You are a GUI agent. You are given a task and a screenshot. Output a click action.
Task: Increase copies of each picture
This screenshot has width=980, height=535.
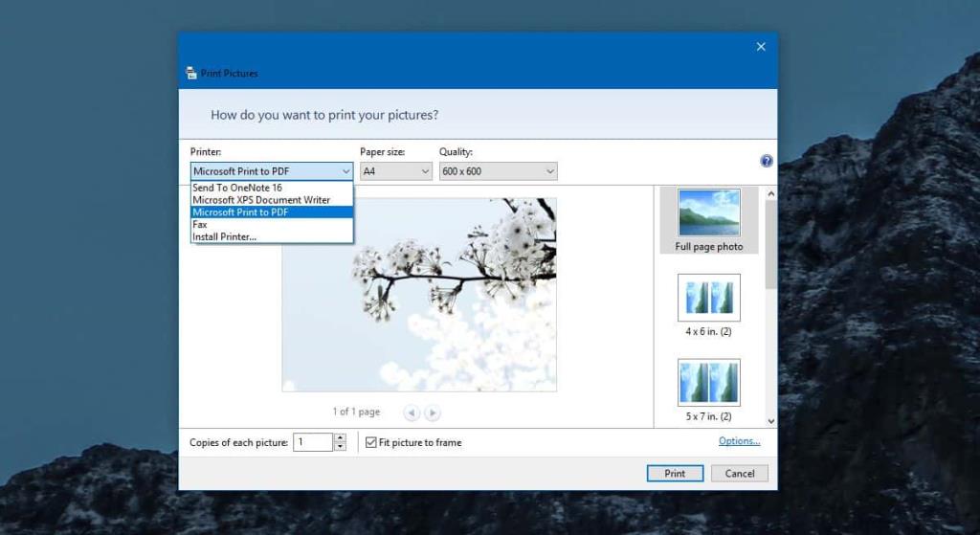click(x=340, y=437)
